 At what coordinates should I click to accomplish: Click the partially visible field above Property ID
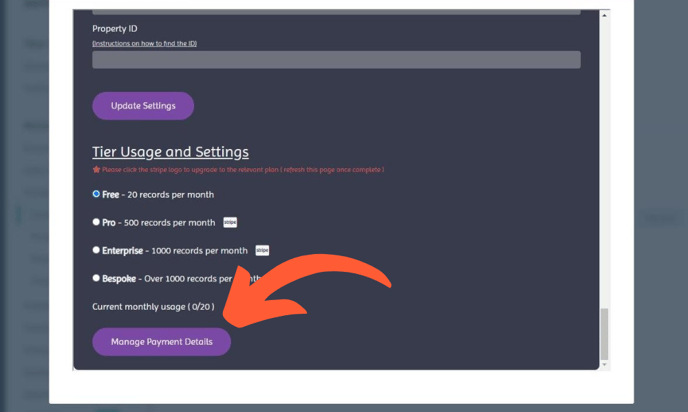(x=336, y=11)
